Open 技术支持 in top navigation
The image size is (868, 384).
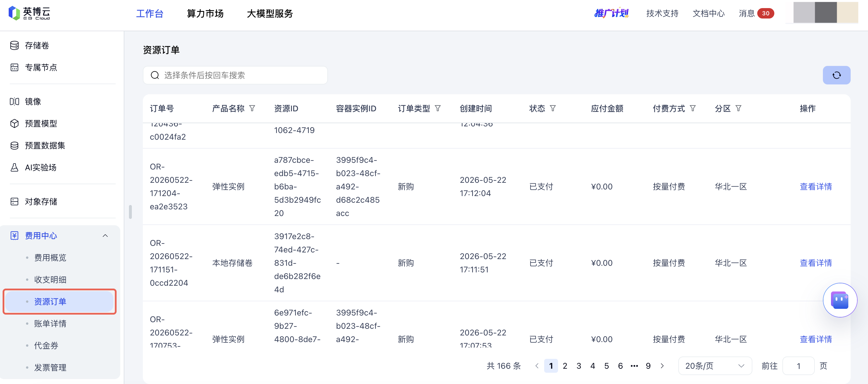tap(662, 13)
